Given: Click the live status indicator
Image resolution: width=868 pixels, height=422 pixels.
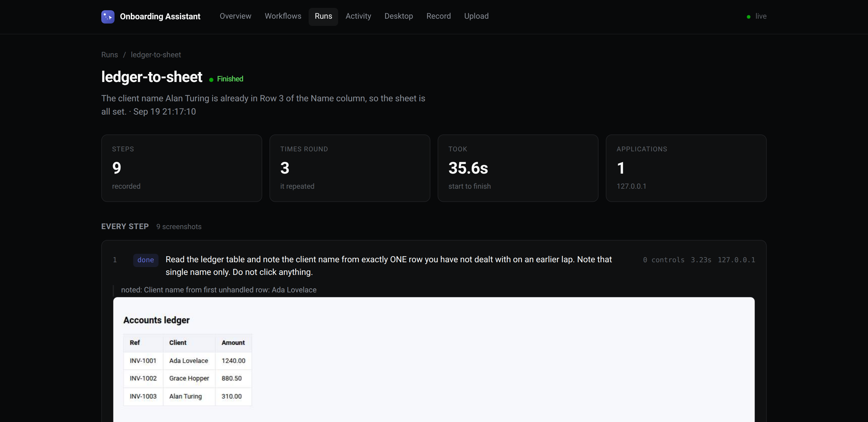Looking at the screenshot, I should coord(756,16).
